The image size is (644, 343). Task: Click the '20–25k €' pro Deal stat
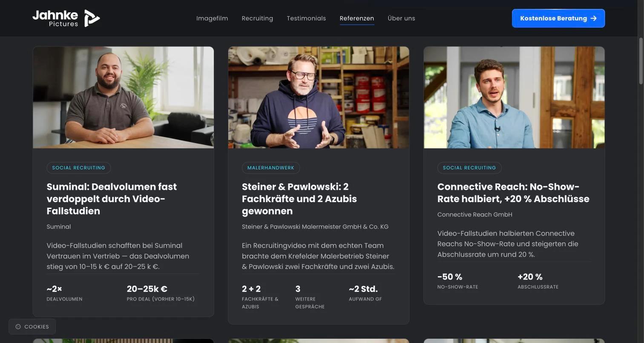point(147,289)
